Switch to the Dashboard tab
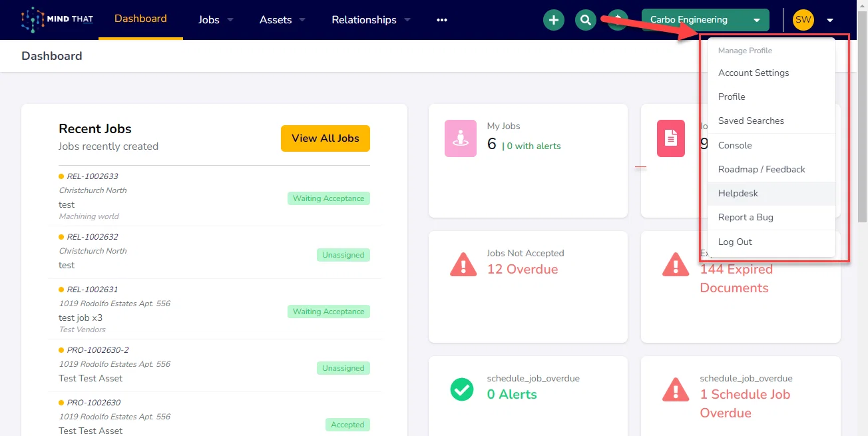 click(x=140, y=19)
